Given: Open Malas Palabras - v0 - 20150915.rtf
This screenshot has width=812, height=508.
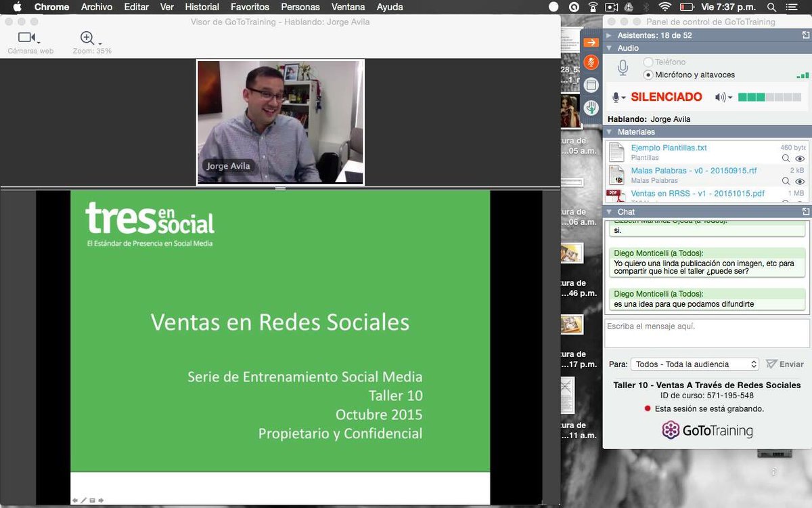Looking at the screenshot, I should pyautogui.click(x=694, y=171).
